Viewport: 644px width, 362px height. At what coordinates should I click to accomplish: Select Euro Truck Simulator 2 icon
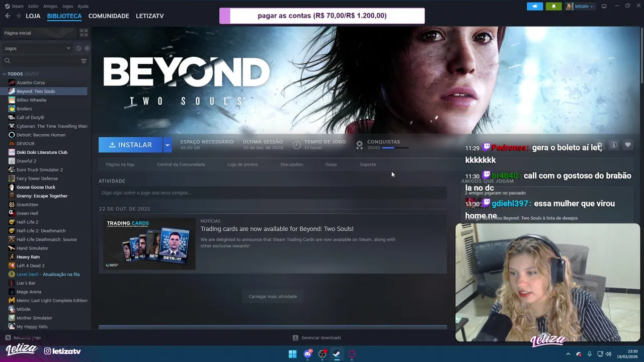point(12,169)
